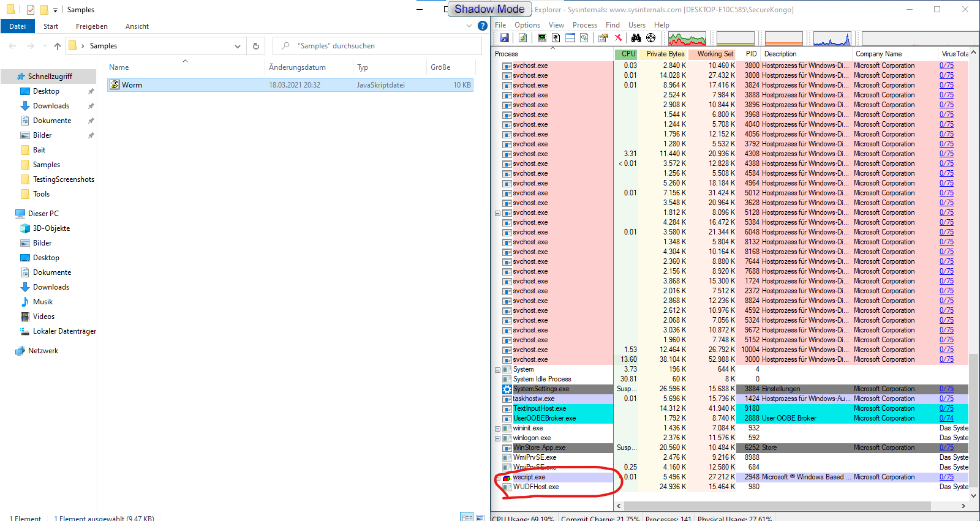Click the binoculars Find Handle icon

(x=636, y=38)
